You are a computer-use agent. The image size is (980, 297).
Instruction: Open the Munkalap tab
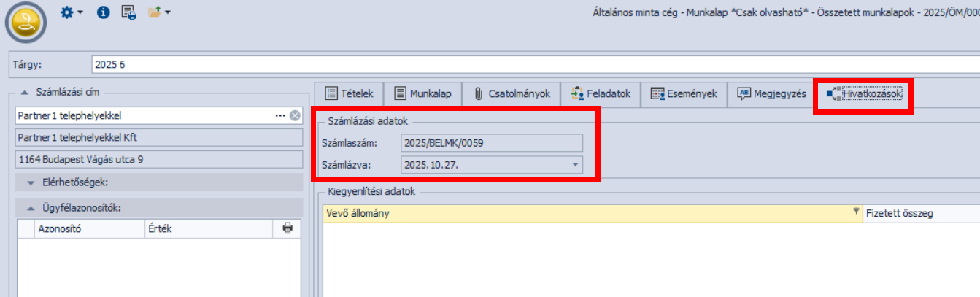tap(423, 93)
